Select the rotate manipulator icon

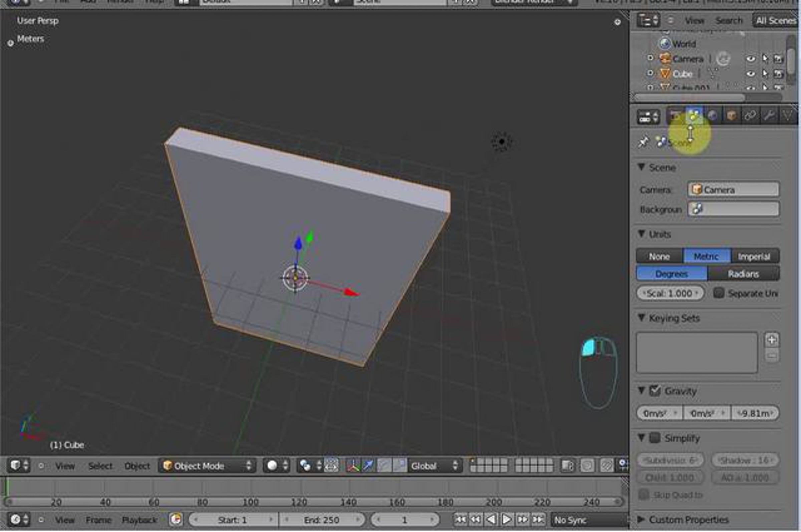coord(384,466)
